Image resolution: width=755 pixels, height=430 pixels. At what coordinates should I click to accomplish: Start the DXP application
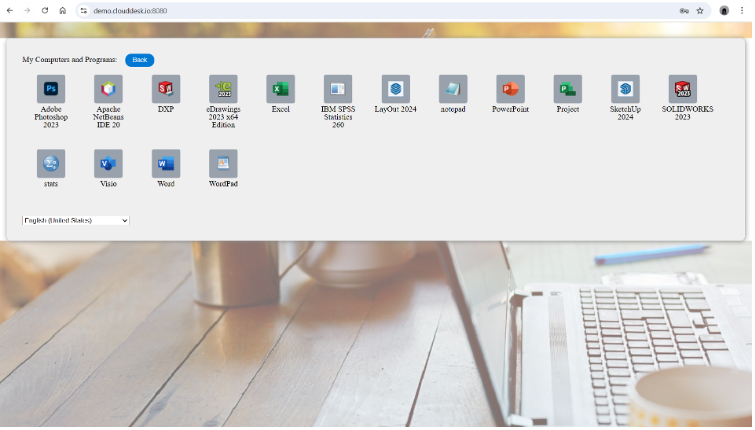coord(166,89)
